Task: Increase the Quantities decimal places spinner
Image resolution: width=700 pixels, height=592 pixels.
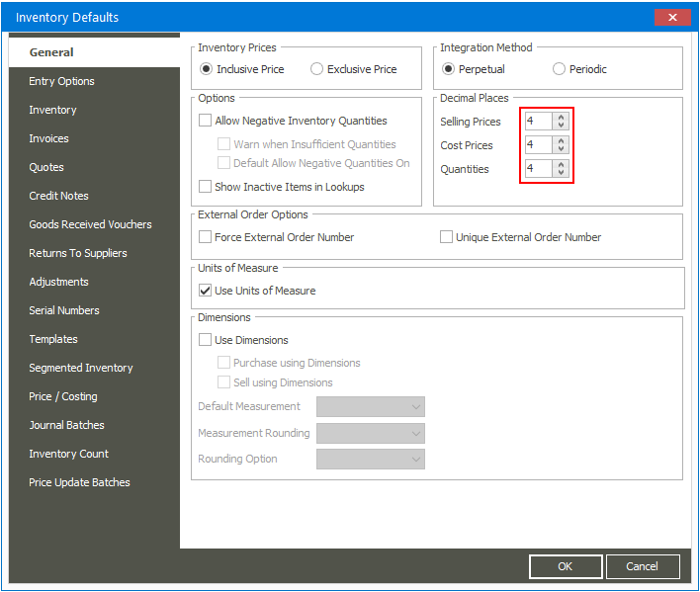Action: click(x=561, y=164)
